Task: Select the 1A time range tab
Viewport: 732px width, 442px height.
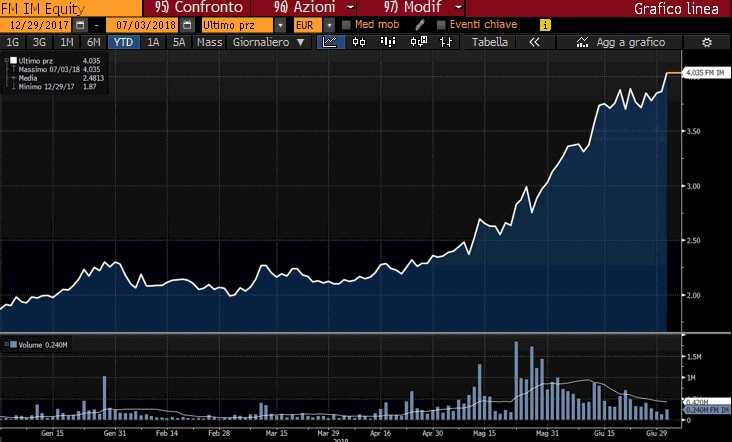Action: pyautogui.click(x=153, y=42)
